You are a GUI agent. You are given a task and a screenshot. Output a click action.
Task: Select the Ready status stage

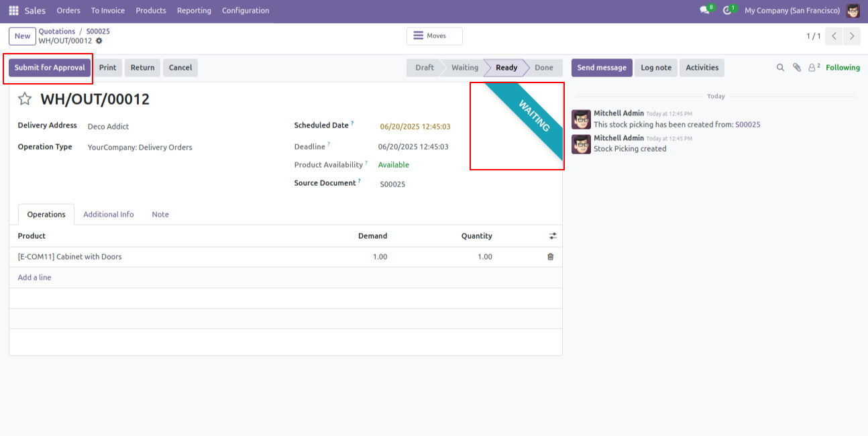506,68
